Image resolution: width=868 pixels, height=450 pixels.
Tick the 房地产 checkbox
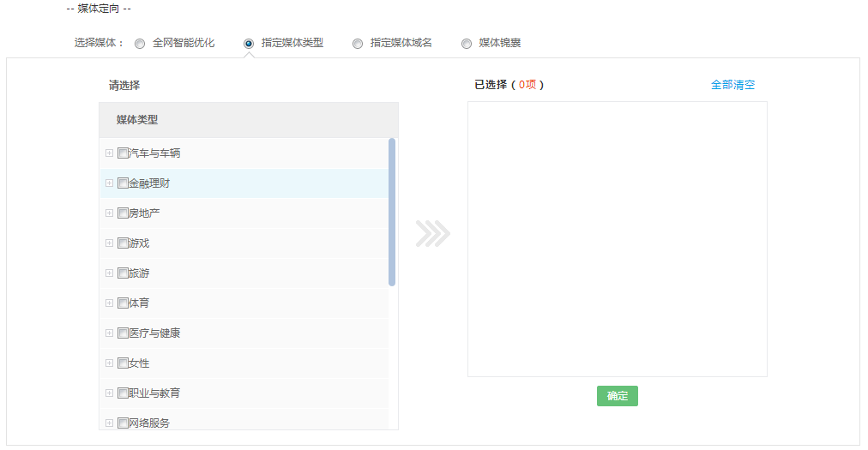click(x=123, y=213)
